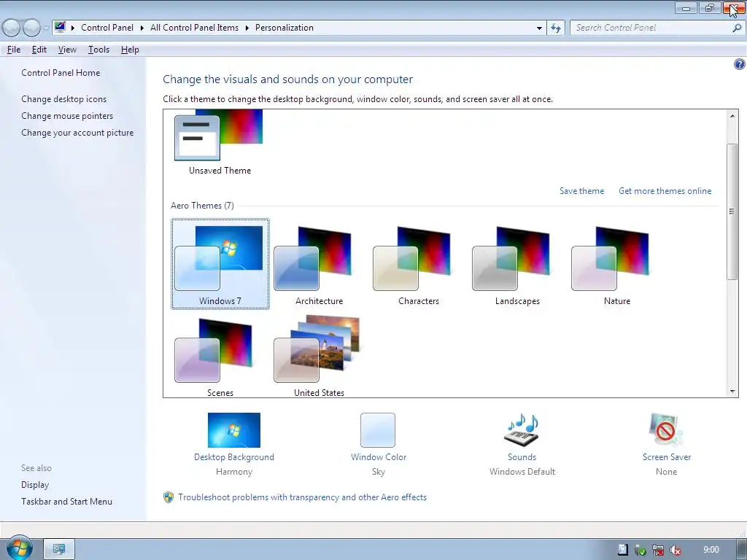Apply the Architecture theme
Screen dimensions: 747x560
(319, 264)
